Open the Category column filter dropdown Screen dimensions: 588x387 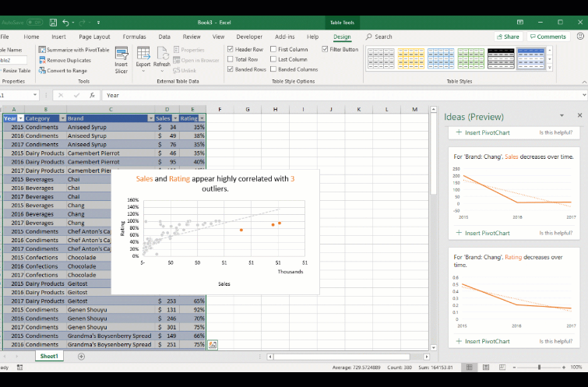click(62, 118)
